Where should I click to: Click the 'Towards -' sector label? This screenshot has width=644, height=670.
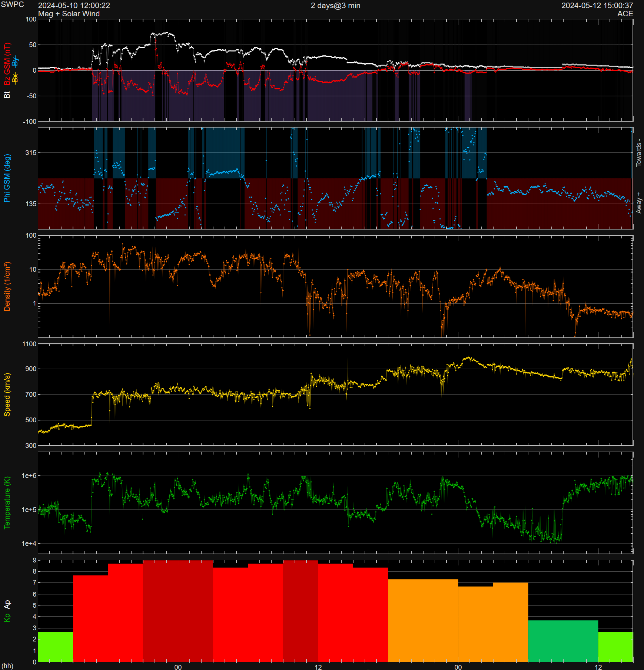[x=639, y=152]
